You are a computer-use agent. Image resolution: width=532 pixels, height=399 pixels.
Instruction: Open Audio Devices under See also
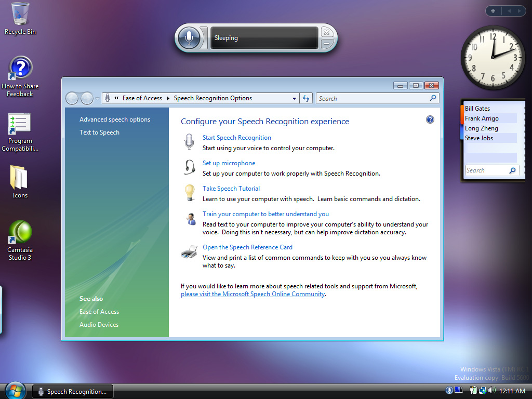coord(99,324)
